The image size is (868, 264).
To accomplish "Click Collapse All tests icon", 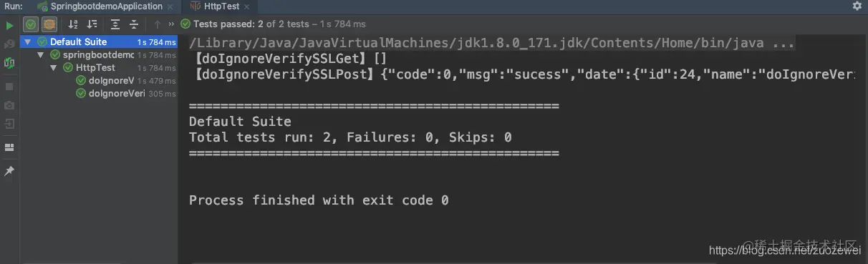I will [x=134, y=24].
